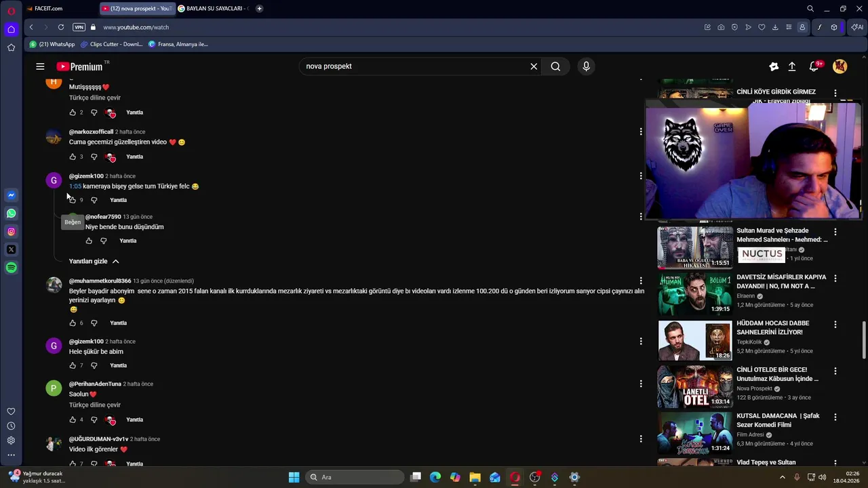Reply to @narkozxofficall with Yanıtla
The width and height of the screenshot is (868, 488).
(x=134, y=157)
